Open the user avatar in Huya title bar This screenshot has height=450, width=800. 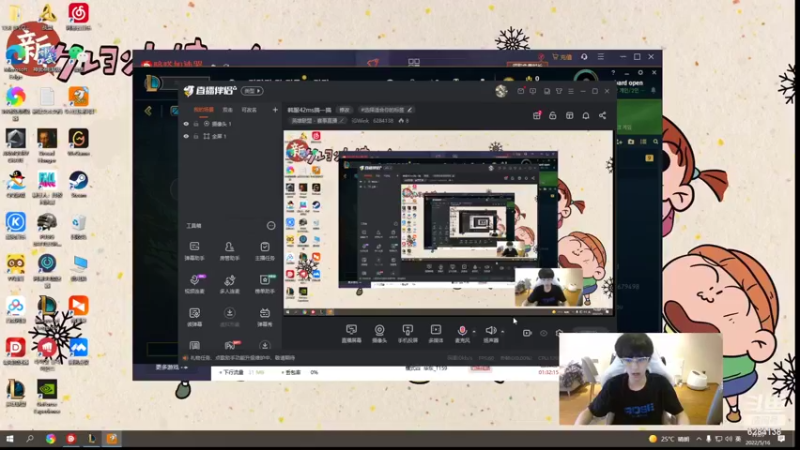coord(501,91)
